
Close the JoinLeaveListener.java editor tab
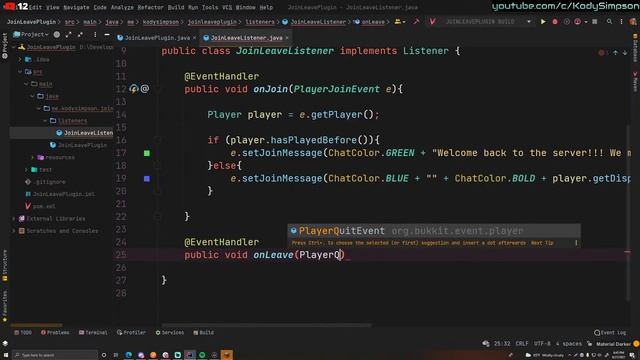coord(287,38)
